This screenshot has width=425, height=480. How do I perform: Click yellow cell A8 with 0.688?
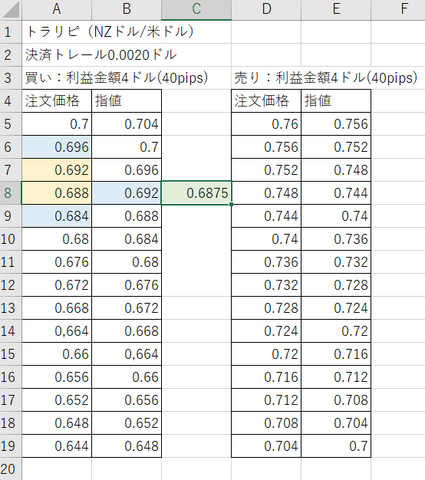pos(57,193)
